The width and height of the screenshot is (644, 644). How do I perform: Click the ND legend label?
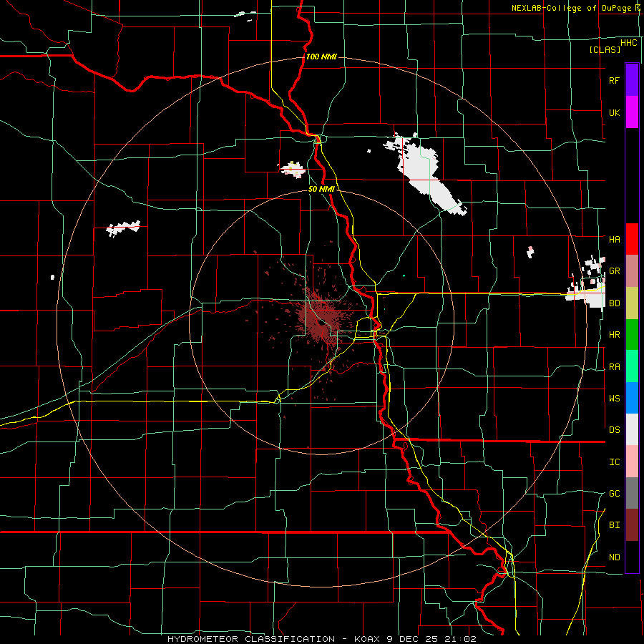614,557
